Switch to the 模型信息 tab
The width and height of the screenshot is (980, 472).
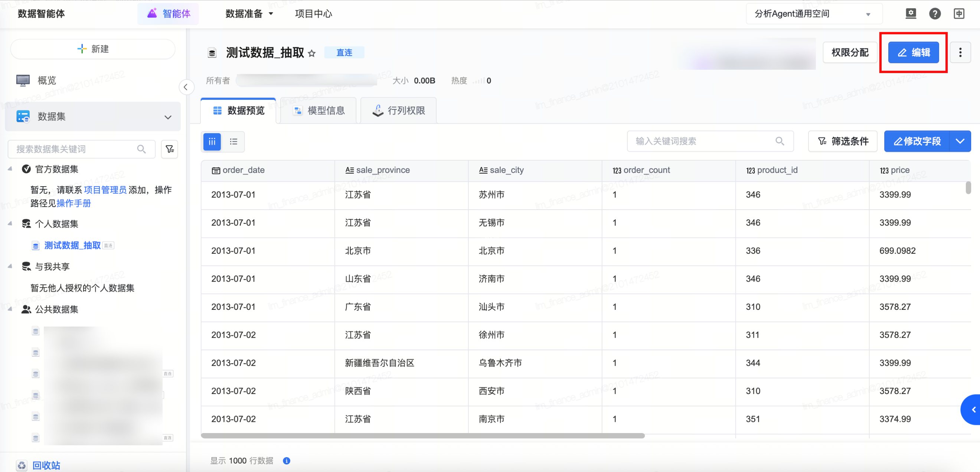point(319,111)
